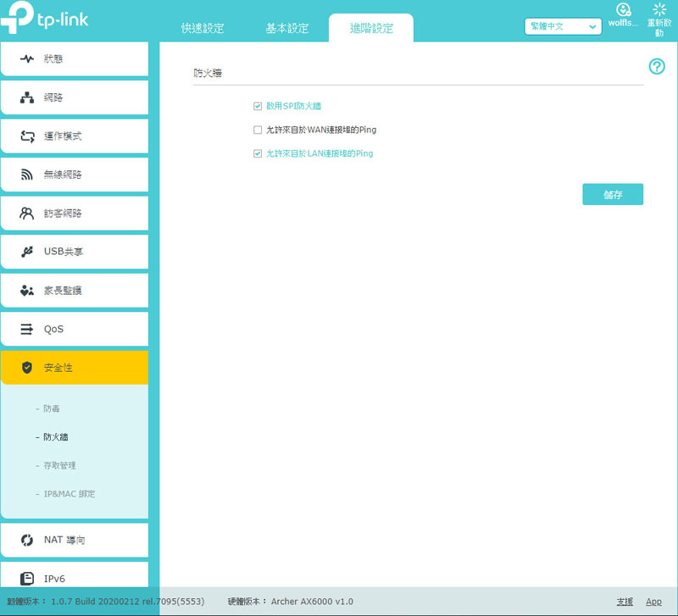Screen dimensions: 678x616
Task: Click the 啟用SPI防火牆 label text
Action: [x=293, y=107]
